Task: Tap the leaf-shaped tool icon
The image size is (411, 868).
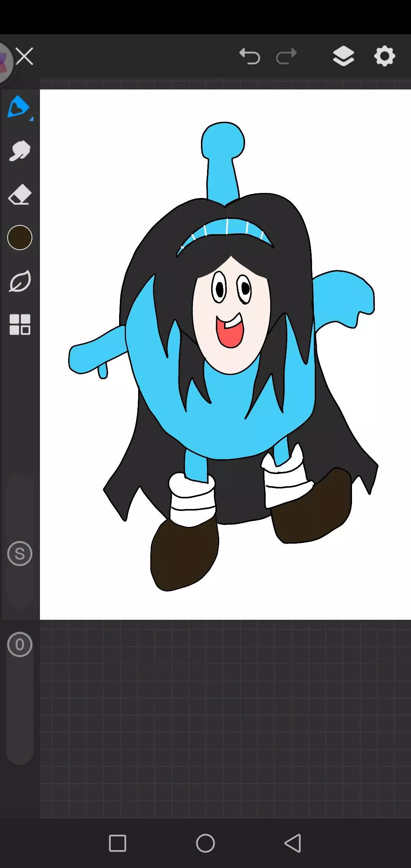Action: click(x=19, y=281)
